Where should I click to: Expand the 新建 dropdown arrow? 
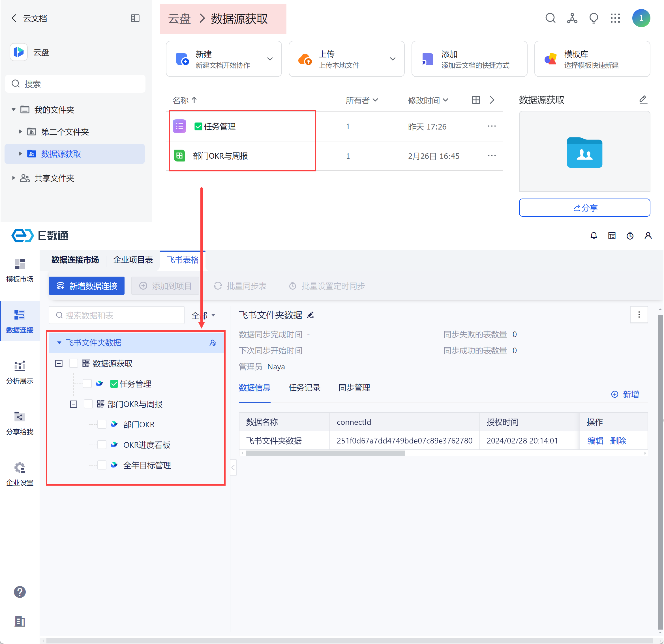click(x=270, y=59)
